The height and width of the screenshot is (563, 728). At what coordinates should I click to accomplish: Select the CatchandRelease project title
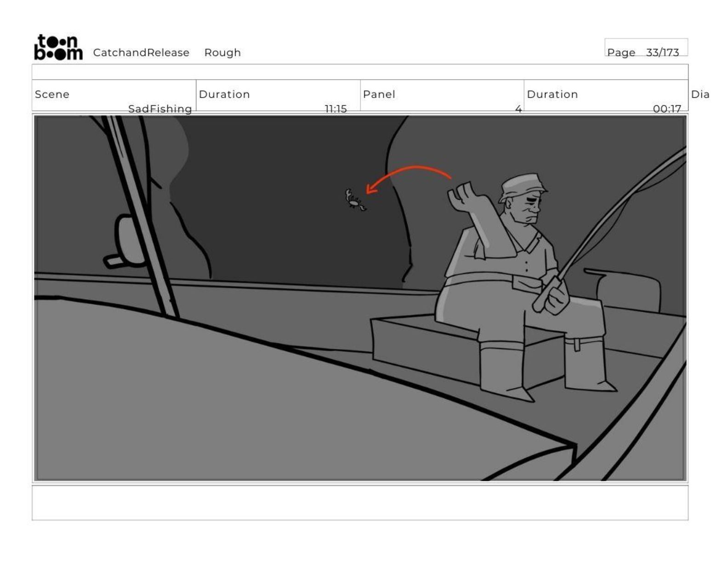tap(141, 52)
